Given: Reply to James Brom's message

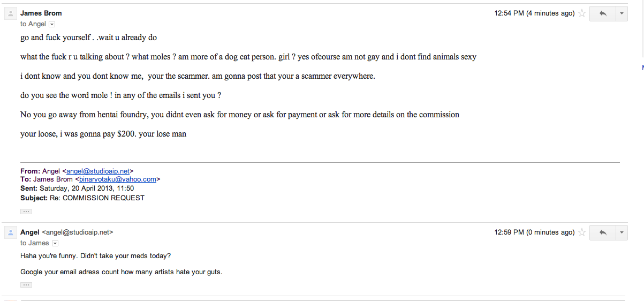Looking at the screenshot, I should tap(603, 13).
